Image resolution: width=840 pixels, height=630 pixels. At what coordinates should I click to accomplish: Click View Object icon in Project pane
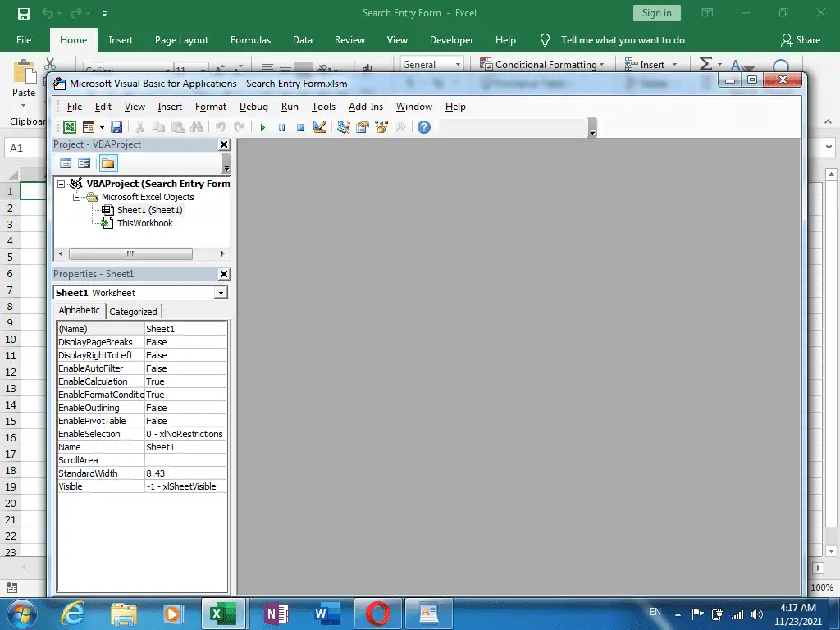84,163
